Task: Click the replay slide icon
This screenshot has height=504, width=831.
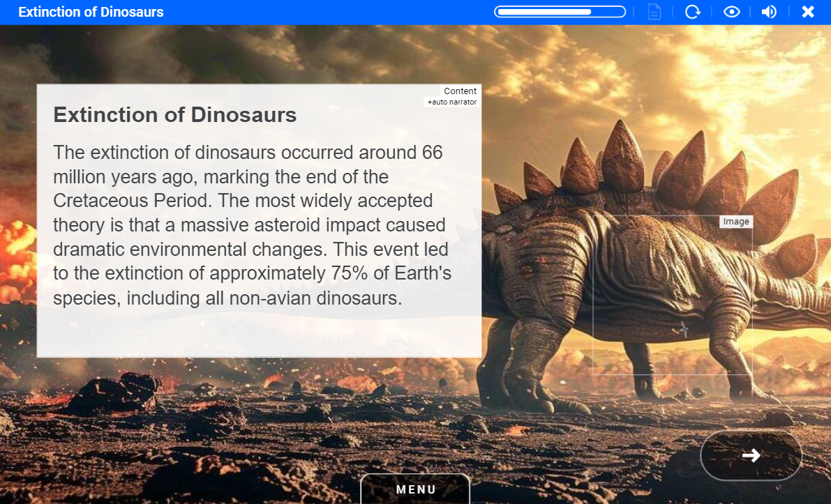Action: 693,12
